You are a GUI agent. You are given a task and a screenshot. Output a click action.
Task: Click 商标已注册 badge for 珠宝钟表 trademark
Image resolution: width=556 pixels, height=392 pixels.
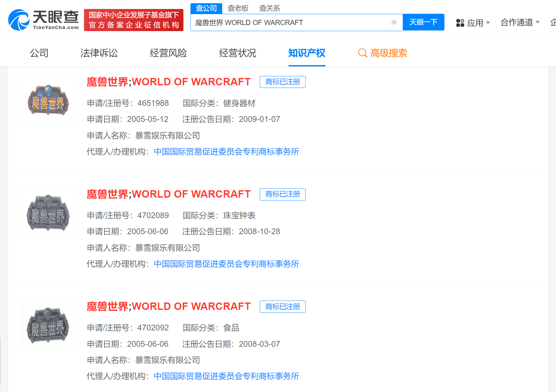click(x=282, y=194)
